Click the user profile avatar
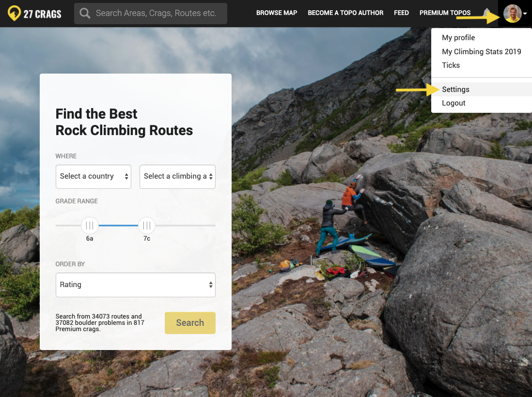Screen dimensions: 532x397 point(512,14)
